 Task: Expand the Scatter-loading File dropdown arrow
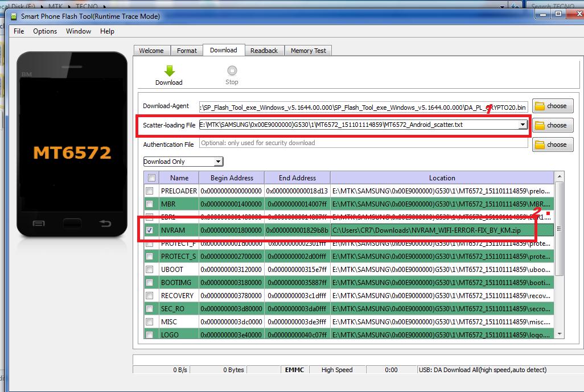click(x=523, y=125)
